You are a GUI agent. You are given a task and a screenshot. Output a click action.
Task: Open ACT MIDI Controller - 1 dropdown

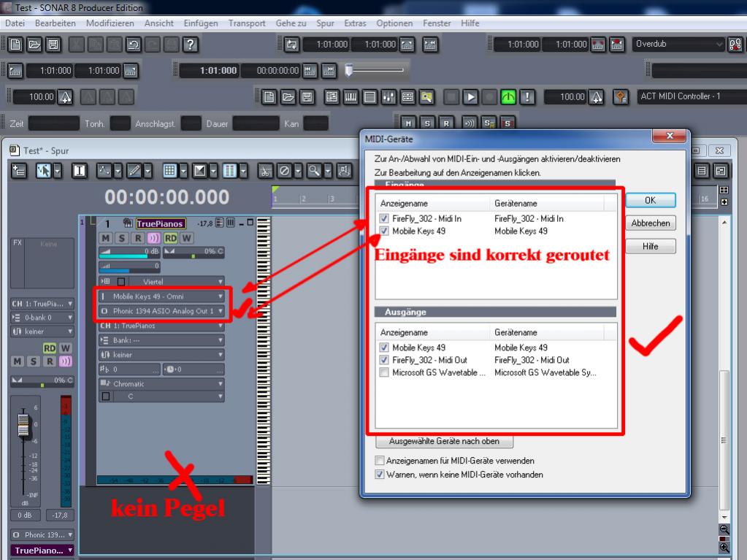point(692,96)
